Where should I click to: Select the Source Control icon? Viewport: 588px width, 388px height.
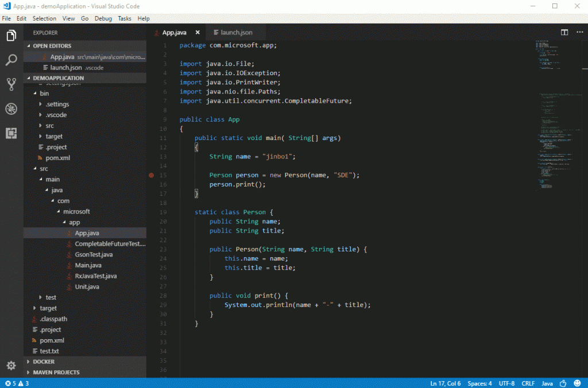pos(10,84)
